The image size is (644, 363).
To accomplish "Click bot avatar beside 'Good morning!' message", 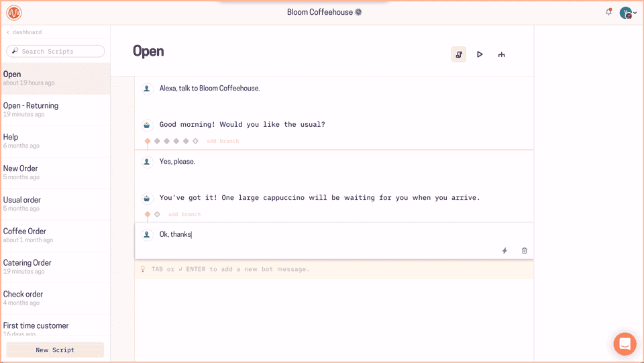I will 147,125.
